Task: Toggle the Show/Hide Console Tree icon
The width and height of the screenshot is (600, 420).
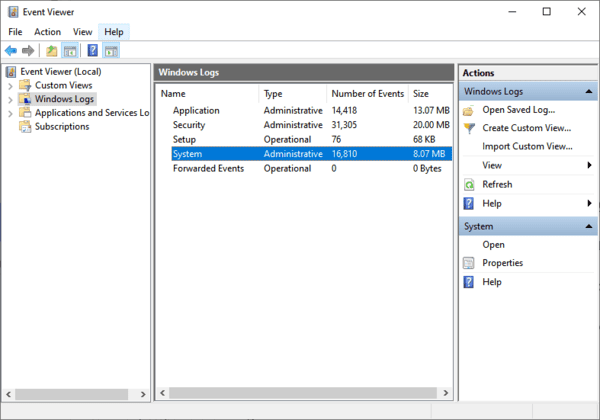Action: pyautogui.click(x=70, y=50)
